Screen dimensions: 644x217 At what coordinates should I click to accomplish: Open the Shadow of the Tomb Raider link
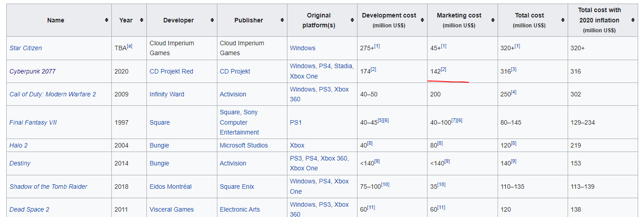[x=48, y=187]
